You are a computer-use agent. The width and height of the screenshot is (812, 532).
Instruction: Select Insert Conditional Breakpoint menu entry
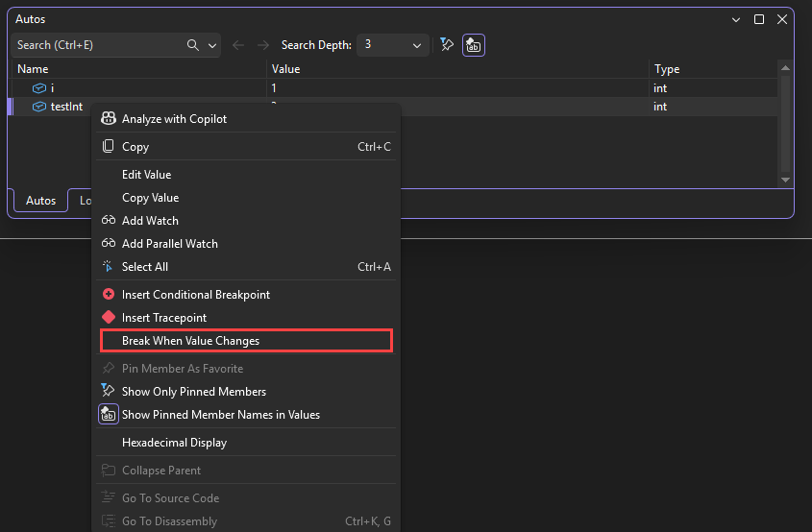(195, 295)
